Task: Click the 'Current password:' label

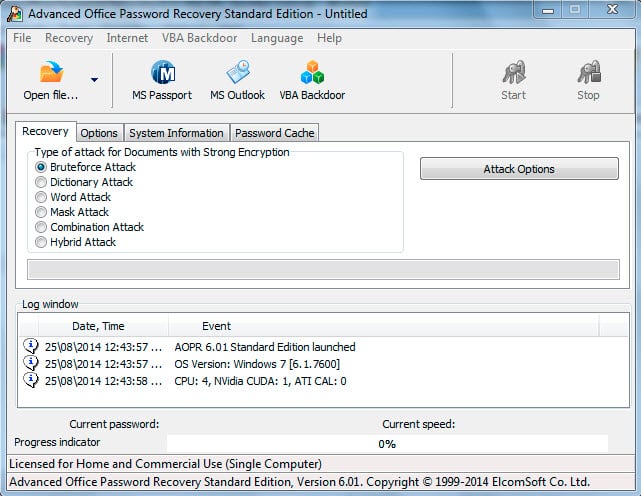Action: [114, 424]
